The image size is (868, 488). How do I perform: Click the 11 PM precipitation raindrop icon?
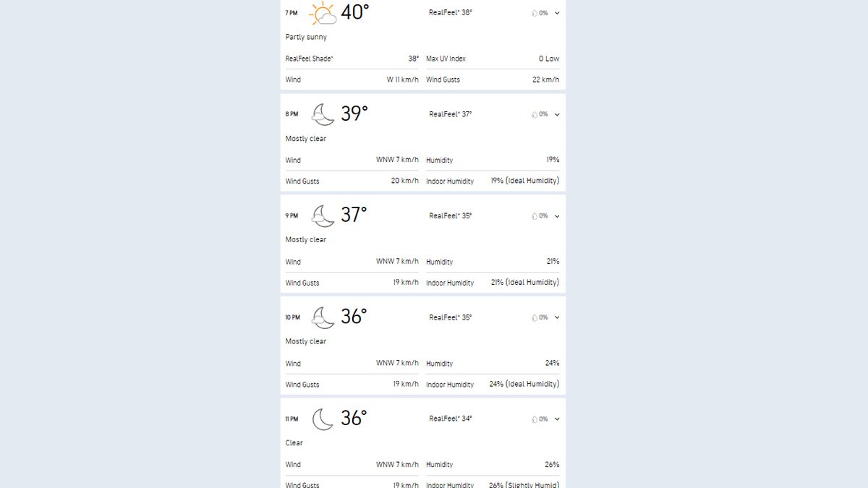(535, 419)
